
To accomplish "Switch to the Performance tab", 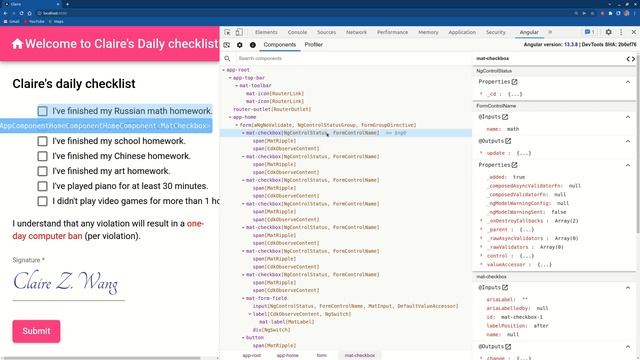I will point(392,32).
